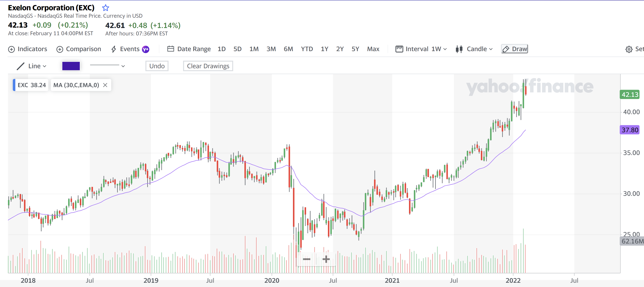Select the Max date range
The height and width of the screenshot is (287, 644).
(x=373, y=49)
